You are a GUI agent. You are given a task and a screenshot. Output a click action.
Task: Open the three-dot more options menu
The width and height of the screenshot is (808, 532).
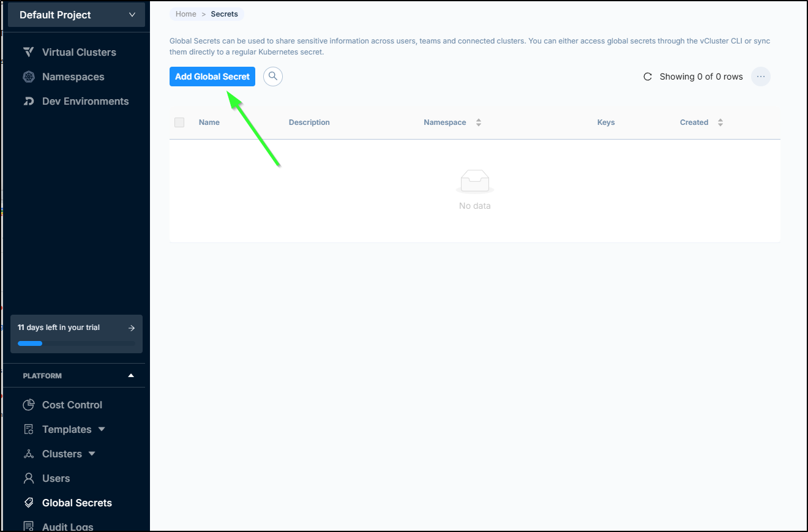pyautogui.click(x=760, y=77)
